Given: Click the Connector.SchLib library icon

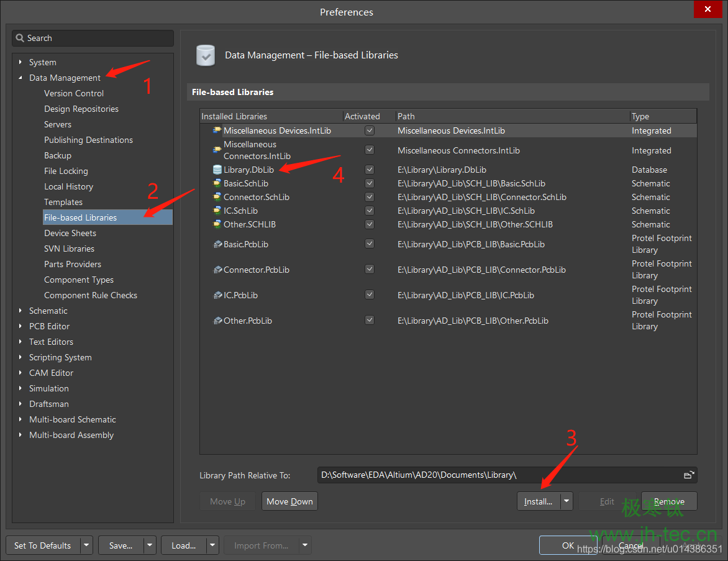Looking at the screenshot, I should pyautogui.click(x=217, y=197).
